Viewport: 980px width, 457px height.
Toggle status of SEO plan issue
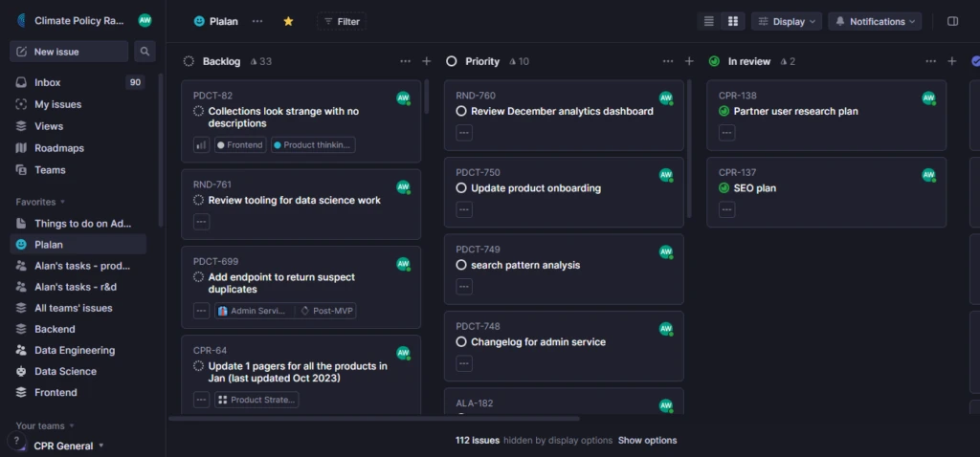click(724, 188)
